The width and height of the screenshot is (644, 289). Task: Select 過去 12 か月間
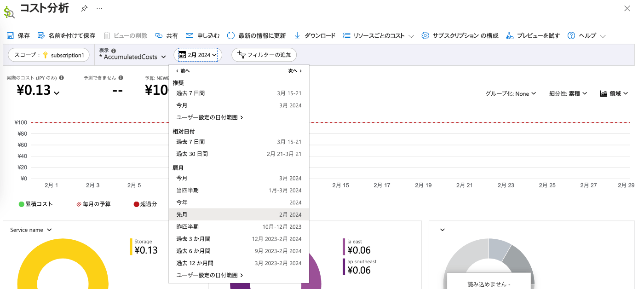click(x=239, y=263)
